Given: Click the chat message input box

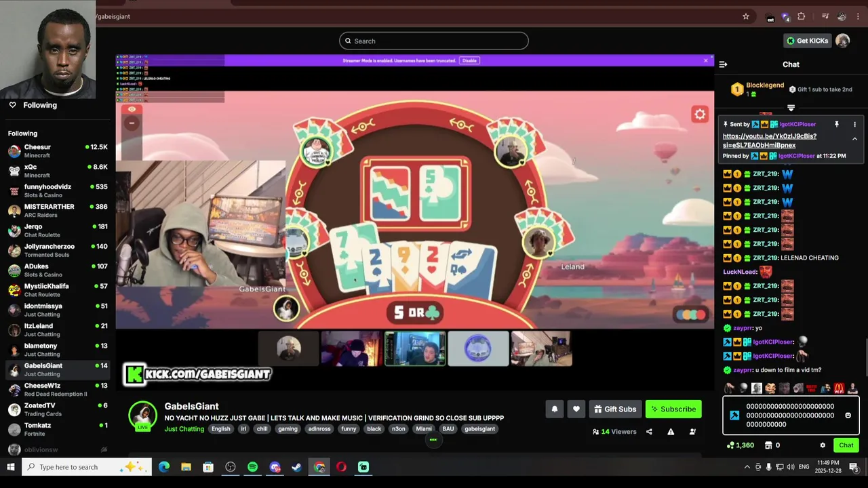Looking at the screenshot, I should click(x=791, y=415).
